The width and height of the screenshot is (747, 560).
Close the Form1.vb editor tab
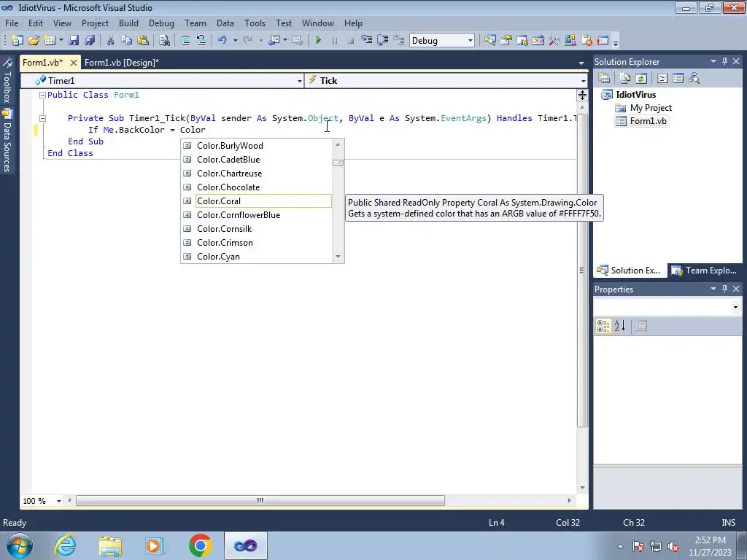pyautogui.click(x=74, y=63)
